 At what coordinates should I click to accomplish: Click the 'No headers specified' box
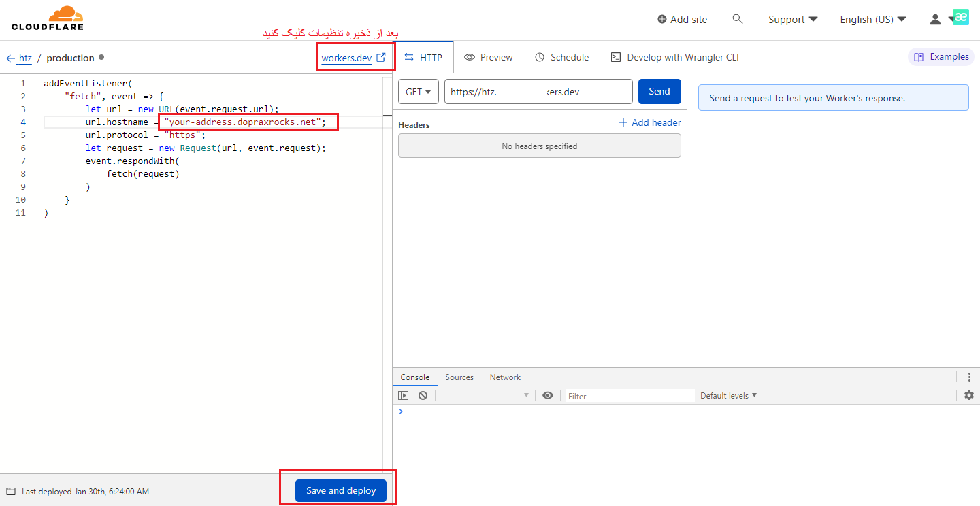click(540, 146)
